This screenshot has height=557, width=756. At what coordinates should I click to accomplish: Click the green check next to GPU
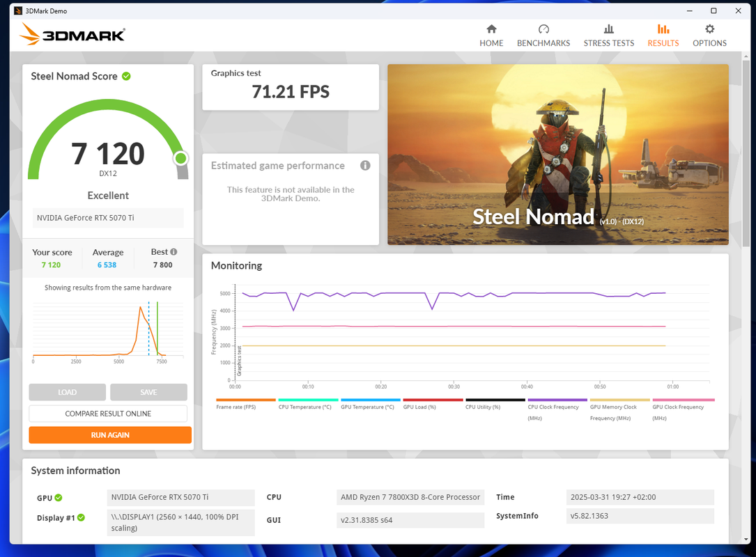tap(59, 498)
